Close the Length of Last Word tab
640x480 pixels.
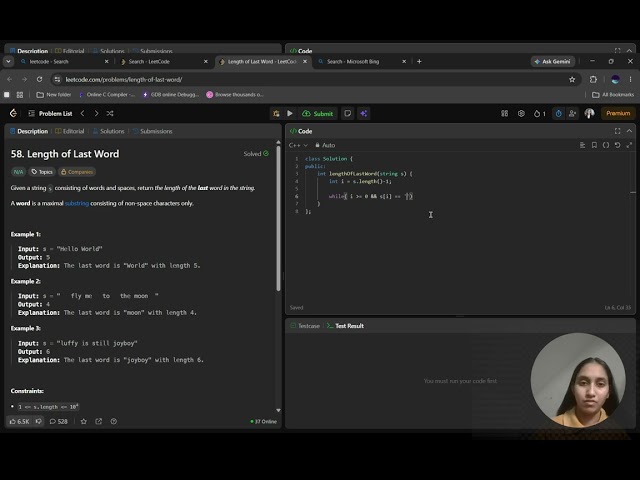tap(305, 61)
